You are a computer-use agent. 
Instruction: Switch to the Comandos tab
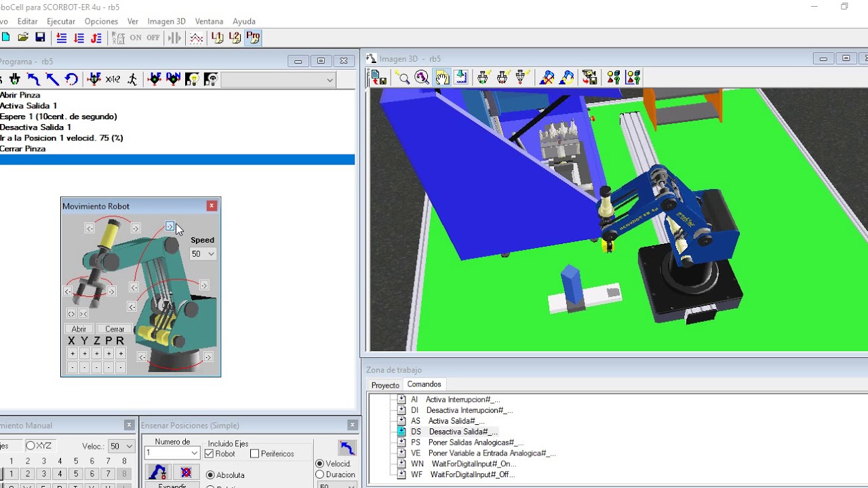pyautogui.click(x=424, y=384)
